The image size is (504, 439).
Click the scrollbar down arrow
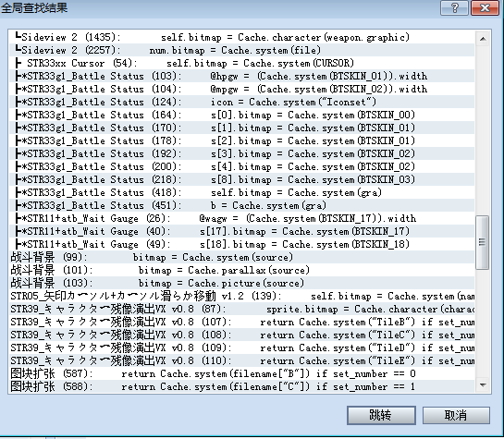pyautogui.click(x=483, y=385)
